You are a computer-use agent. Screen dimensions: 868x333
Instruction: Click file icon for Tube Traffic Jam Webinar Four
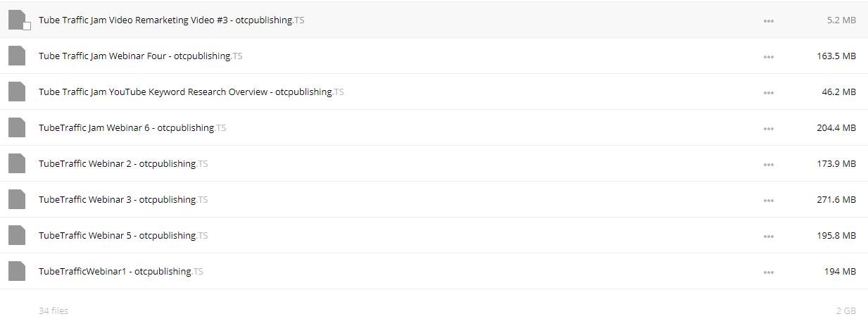click(17, 56)
